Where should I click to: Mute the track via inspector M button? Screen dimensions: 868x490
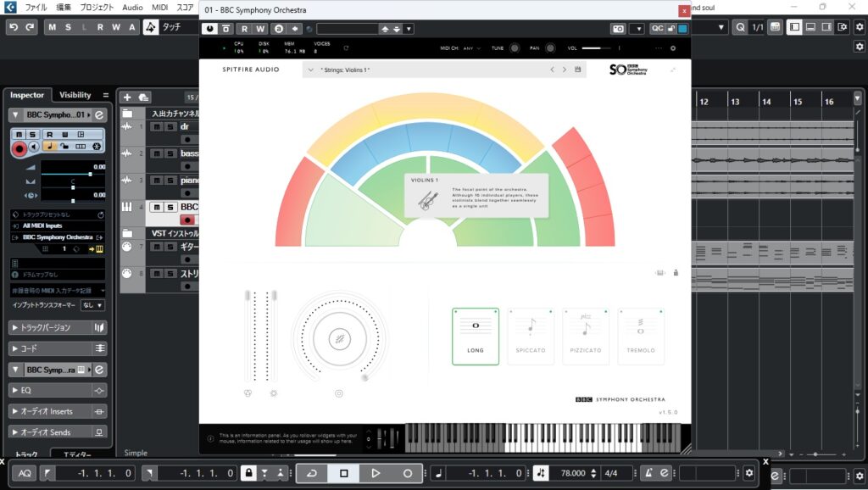point(19,135)
